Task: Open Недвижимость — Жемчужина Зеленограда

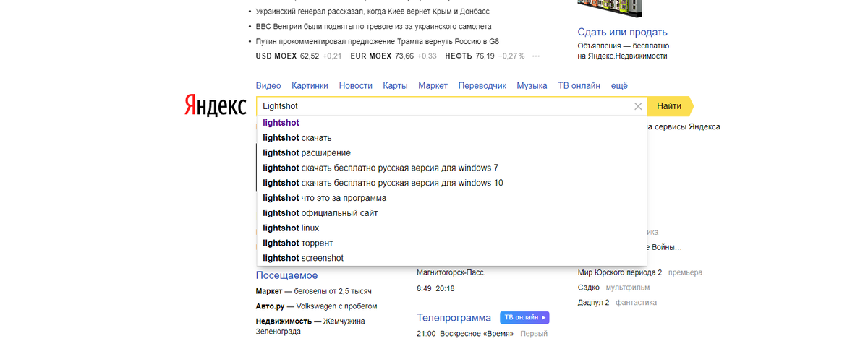Action: tap(310, 326)
